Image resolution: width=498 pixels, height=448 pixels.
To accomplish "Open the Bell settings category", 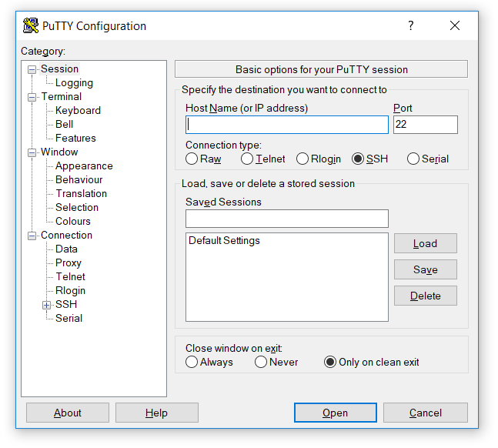I will click(64, 124).
